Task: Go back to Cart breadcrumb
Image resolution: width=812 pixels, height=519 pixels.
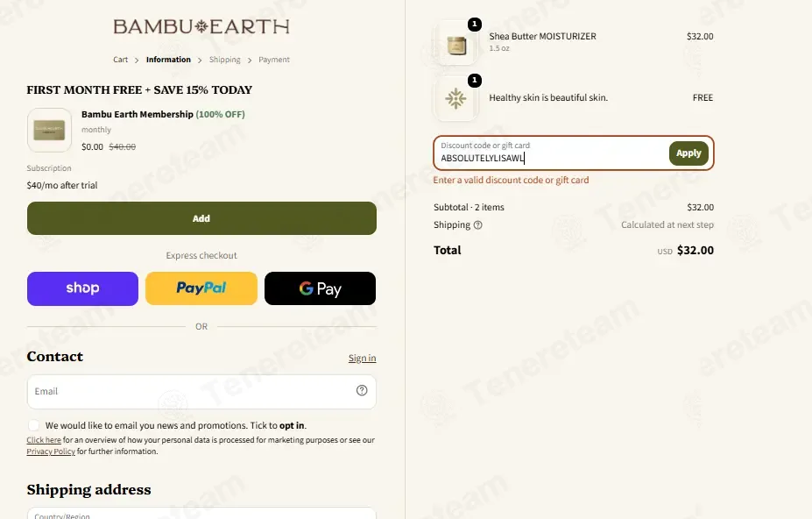Action: (x=120, y=60)
